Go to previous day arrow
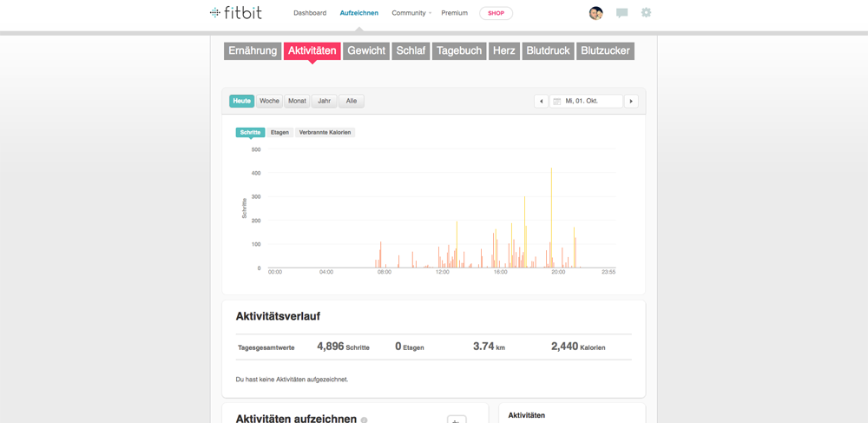 541,102
